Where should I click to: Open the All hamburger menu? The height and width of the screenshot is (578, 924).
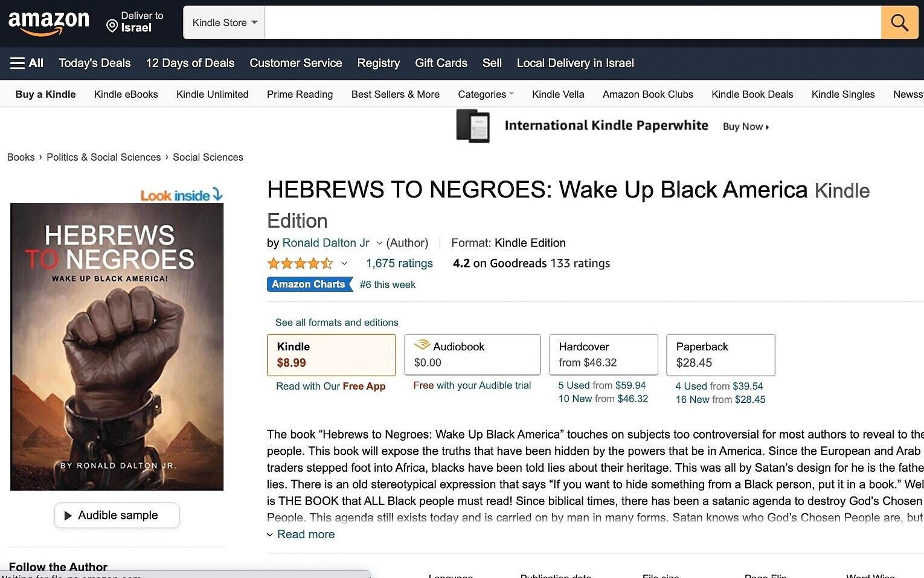click(27, 63)
